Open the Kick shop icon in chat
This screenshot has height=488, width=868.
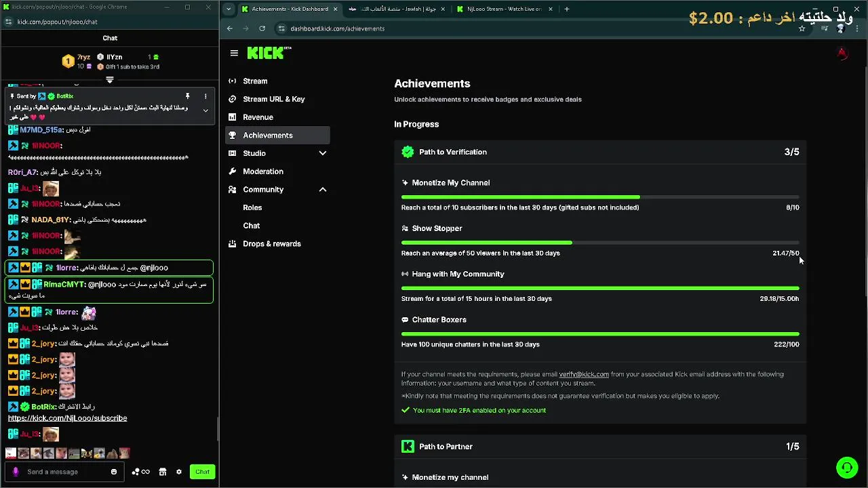[163, 472]
